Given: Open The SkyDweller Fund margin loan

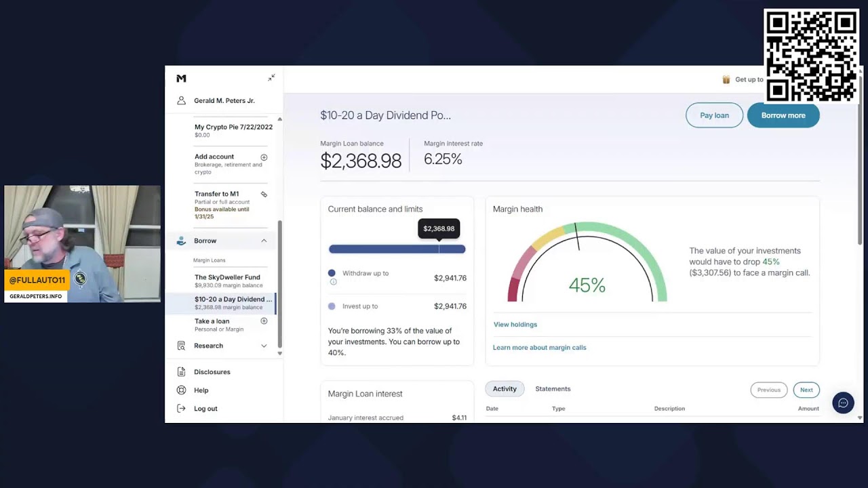Looking at the screenshot, I should tap(228, 281).
